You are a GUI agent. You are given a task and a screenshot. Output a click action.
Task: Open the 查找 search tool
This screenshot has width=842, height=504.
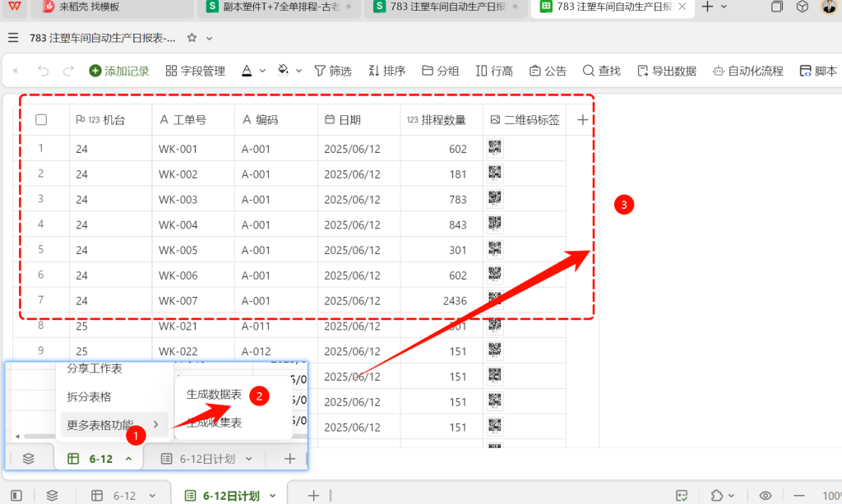pyautogui.click(x=601, y=71)
